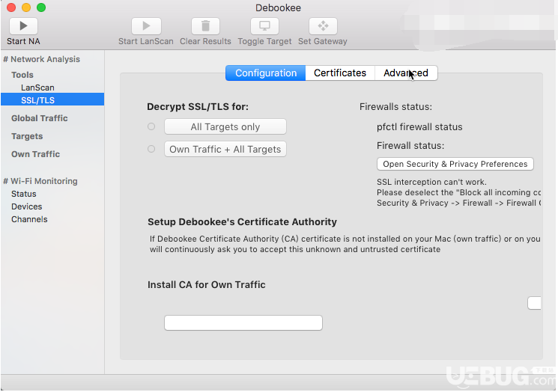The width and height of the screenshot is (558, 392).
Task: Minimize Debookee with the yellow button
Action: coord(26,7)
